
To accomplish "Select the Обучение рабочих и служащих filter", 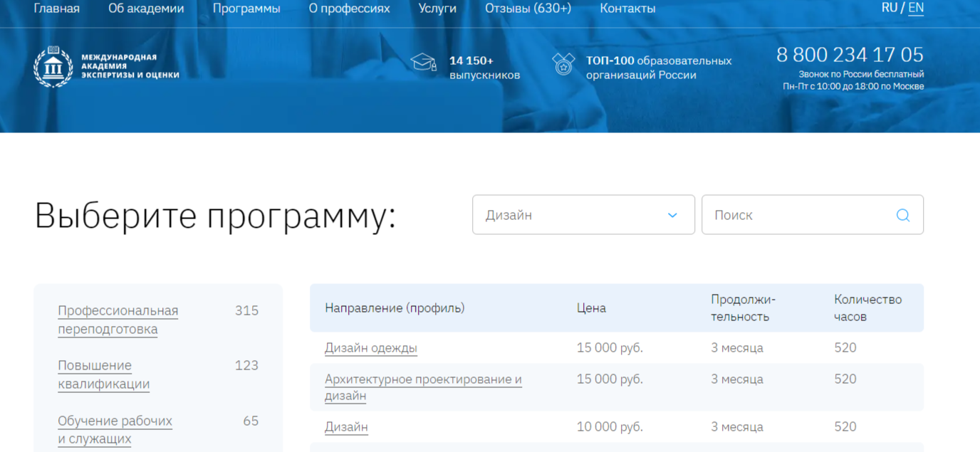I will (115, 429).
